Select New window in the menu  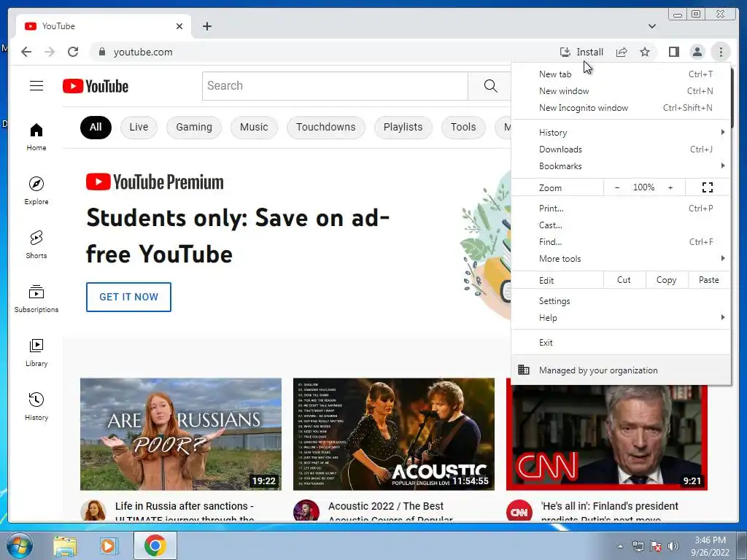(621, 91)
